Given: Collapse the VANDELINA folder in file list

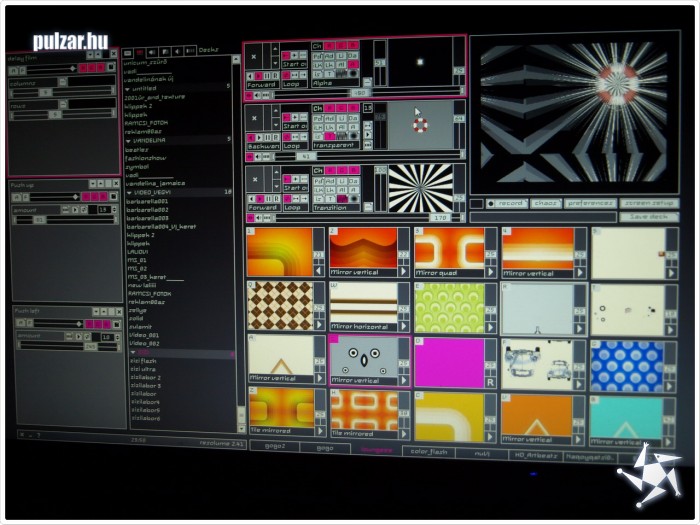Looking at the screenshot, I should 128,140.
